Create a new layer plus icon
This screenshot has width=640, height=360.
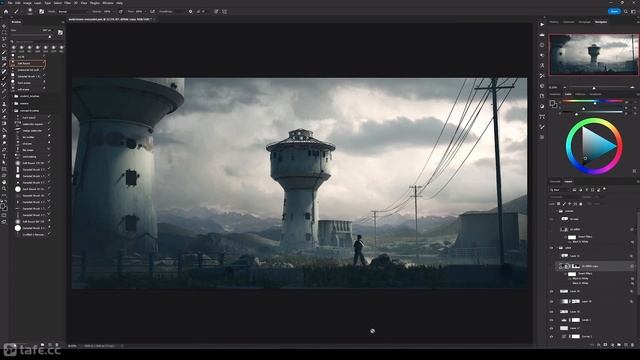[x=626, y=344]
